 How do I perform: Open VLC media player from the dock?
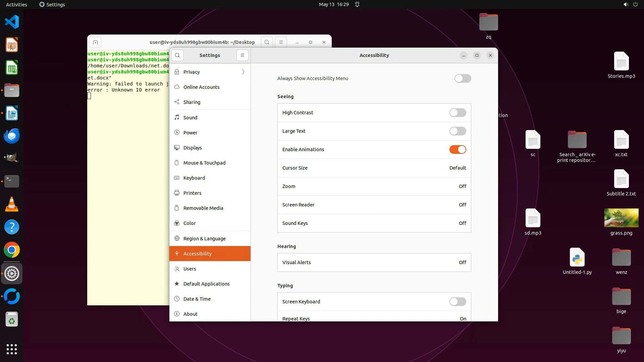coord(12,204)
